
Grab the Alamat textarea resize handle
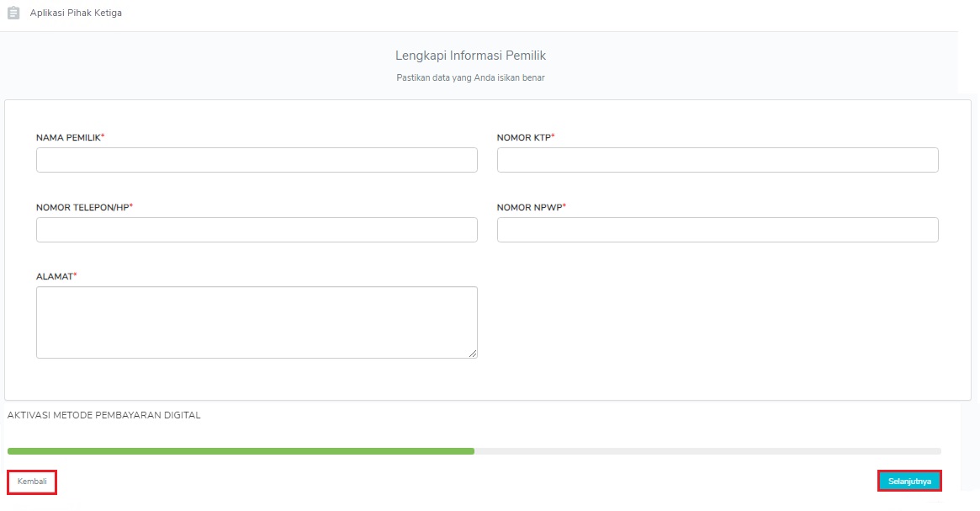tap(473, 354)
